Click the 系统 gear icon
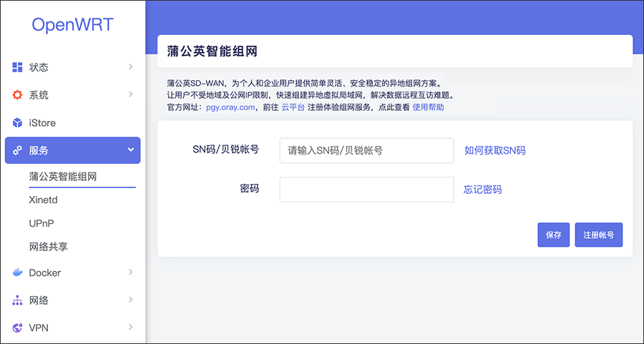The image size is (644, 344). click(17, 95)
